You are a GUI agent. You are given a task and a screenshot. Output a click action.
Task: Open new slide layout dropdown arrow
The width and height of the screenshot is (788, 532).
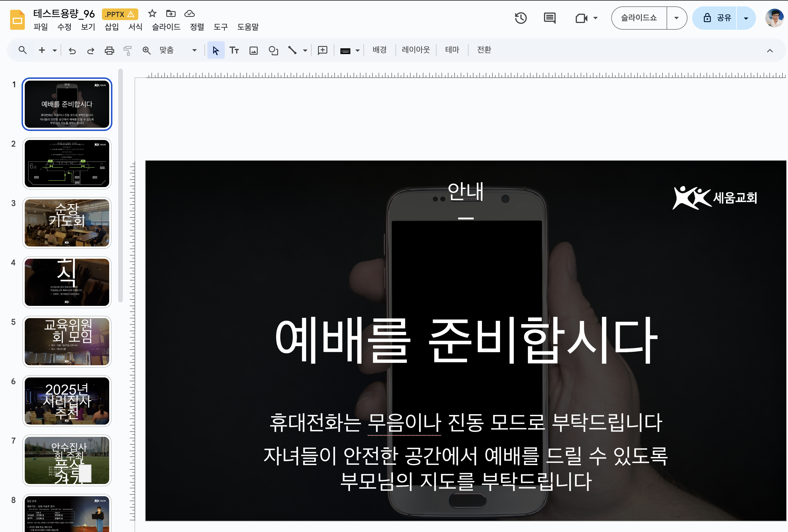tap(54, 50)
